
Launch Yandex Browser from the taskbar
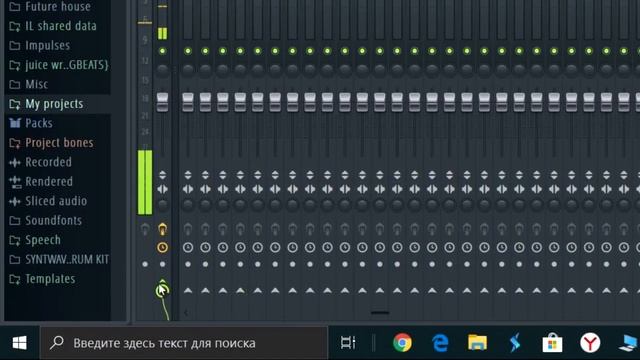point(590,343)
